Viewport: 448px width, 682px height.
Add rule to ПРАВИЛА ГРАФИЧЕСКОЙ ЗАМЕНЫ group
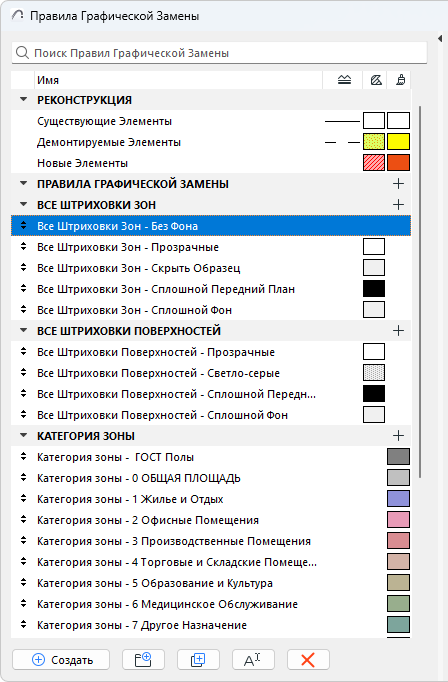pos(398,184)
